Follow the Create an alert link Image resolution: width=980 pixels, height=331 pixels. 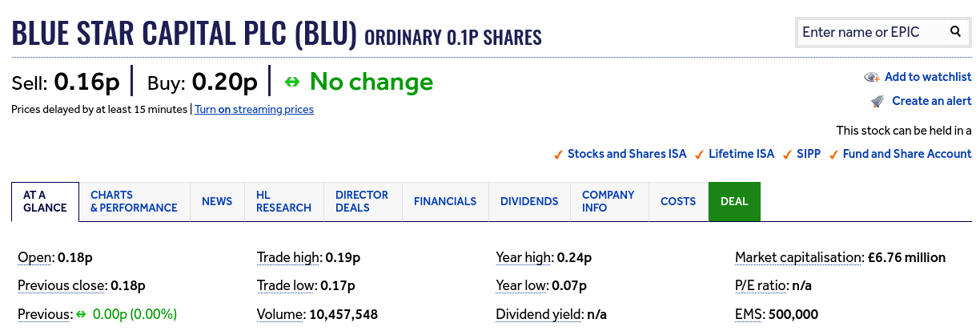[x=932, y=101]
